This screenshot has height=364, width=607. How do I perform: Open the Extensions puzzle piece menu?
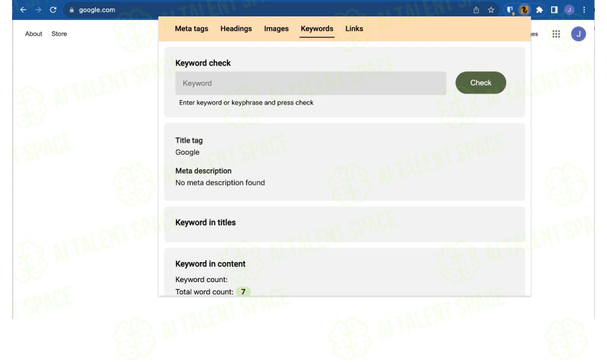point(539,10)
